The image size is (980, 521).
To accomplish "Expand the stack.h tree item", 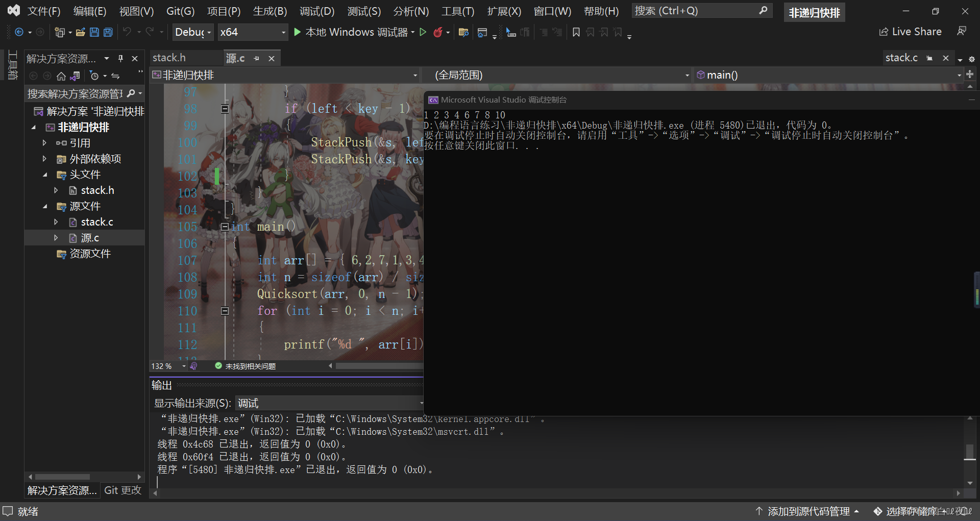I will click(56, 190).
